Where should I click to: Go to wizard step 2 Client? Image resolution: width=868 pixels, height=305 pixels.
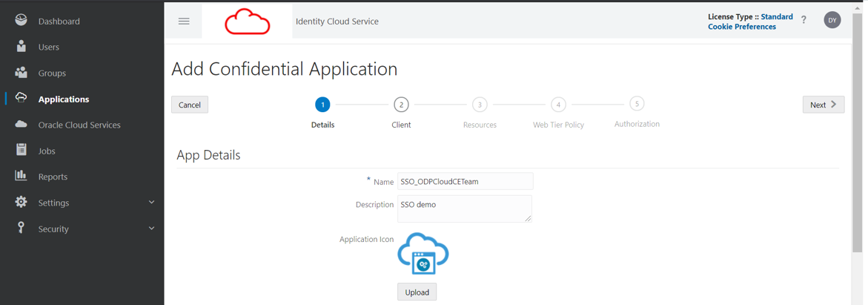[401, 104]
